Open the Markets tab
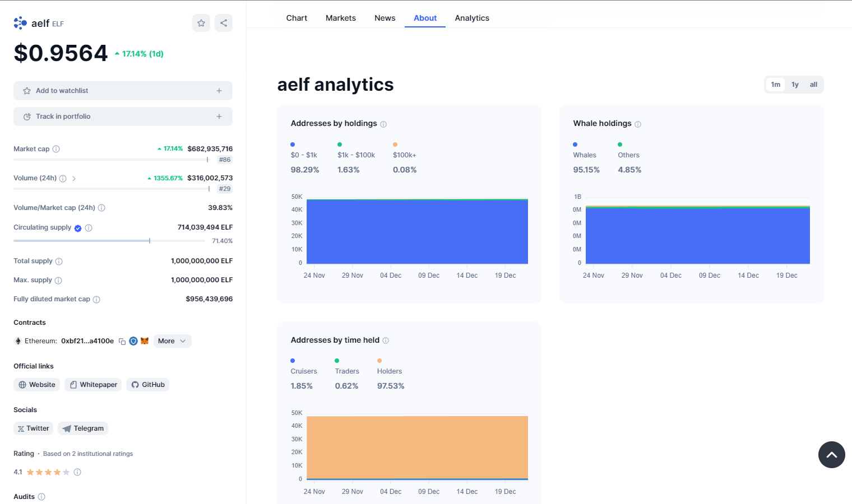 click(x=341, y=18)
